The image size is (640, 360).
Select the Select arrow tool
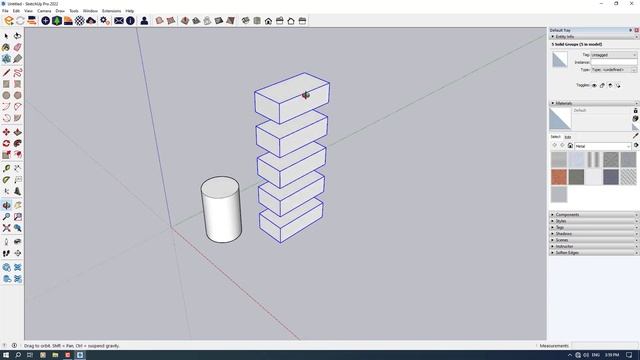tap(6, 36)
